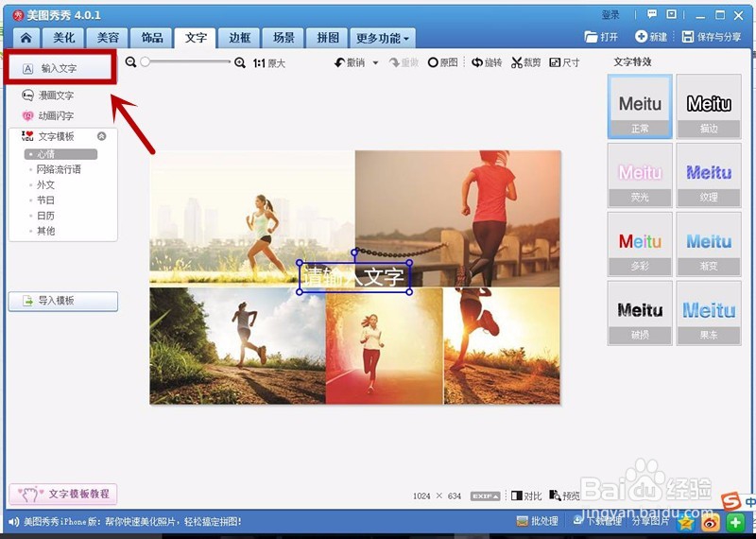Screen dimensions: 756x539
Task: Click the text box rotation handle
Action: click(354, 252)
